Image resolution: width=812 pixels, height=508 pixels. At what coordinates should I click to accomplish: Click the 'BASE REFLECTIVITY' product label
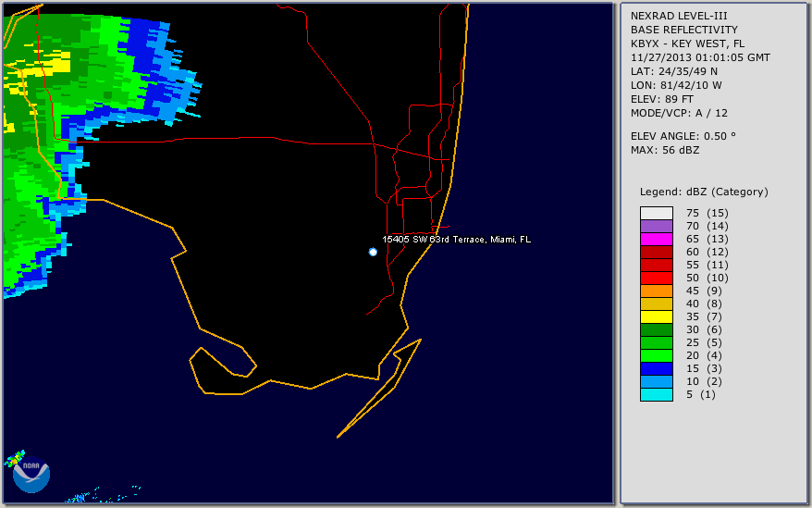tap(684, 30)
